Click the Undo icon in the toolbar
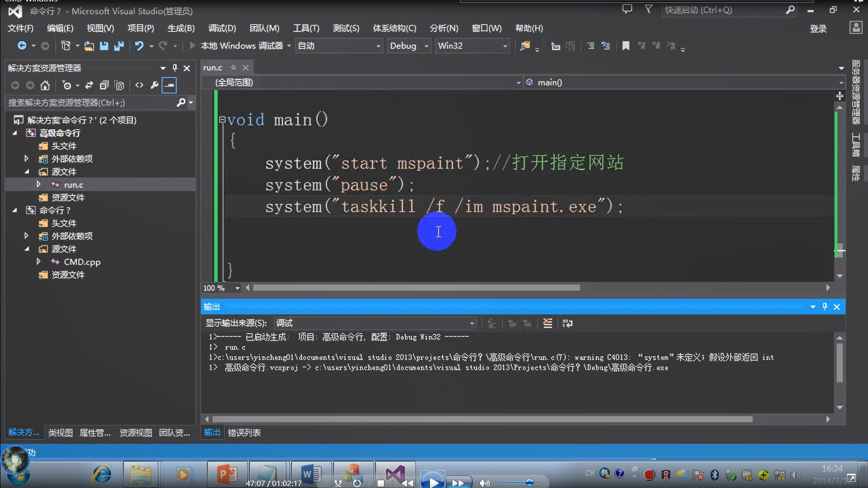This screenshot has height=488, width=868. pyautogui.click(x=140, y=46)
